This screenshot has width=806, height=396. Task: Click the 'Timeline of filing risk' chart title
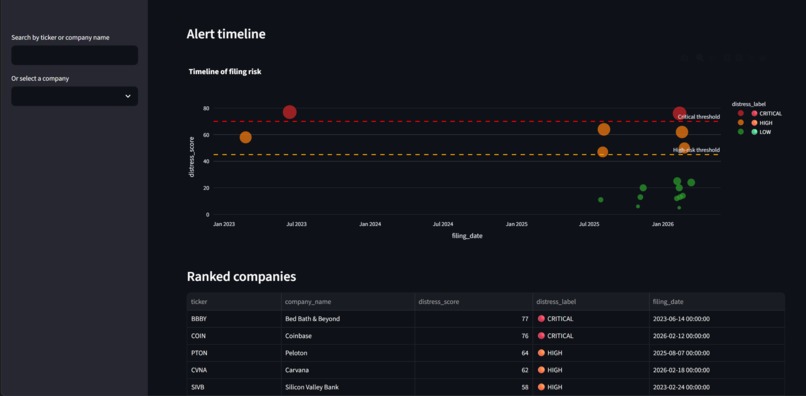coord(225,72)
